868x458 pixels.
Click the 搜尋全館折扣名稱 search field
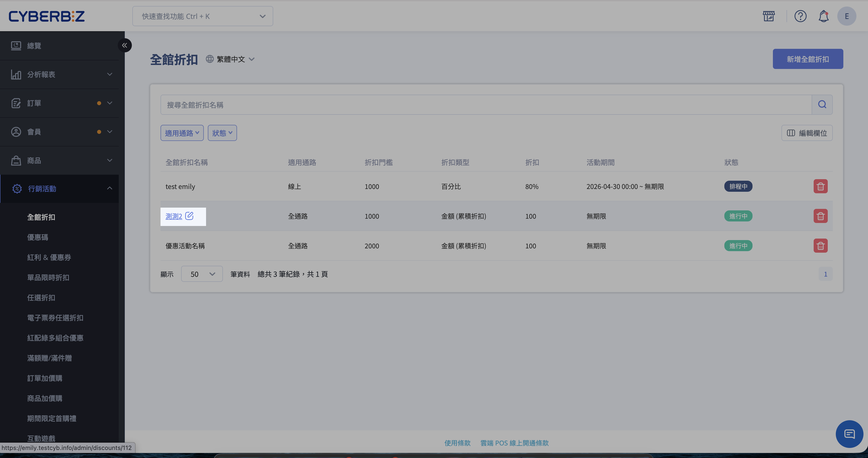click(x=486, y=105)
